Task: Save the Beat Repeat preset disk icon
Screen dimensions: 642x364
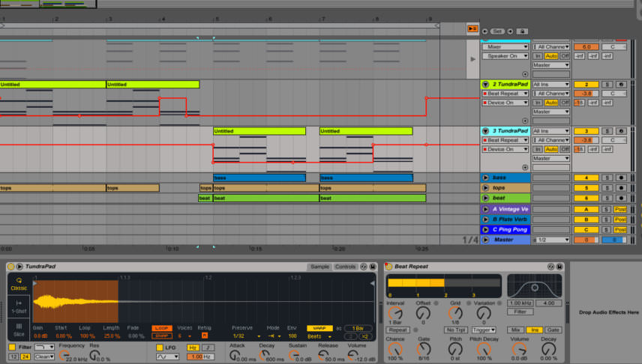Action: (559, 267)
